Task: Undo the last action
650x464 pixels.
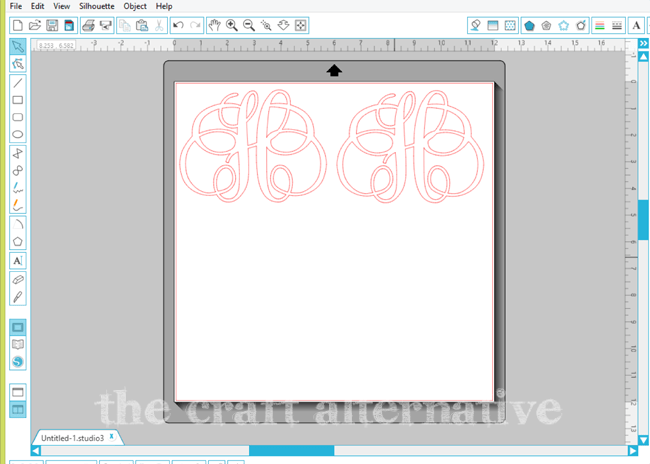Action: pyautogui.click(x=178, y=25)
